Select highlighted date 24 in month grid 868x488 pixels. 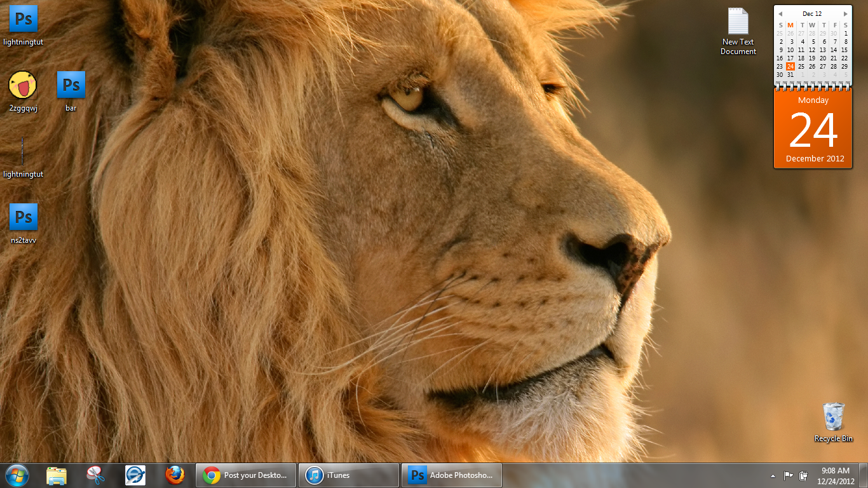pos(790,66)
